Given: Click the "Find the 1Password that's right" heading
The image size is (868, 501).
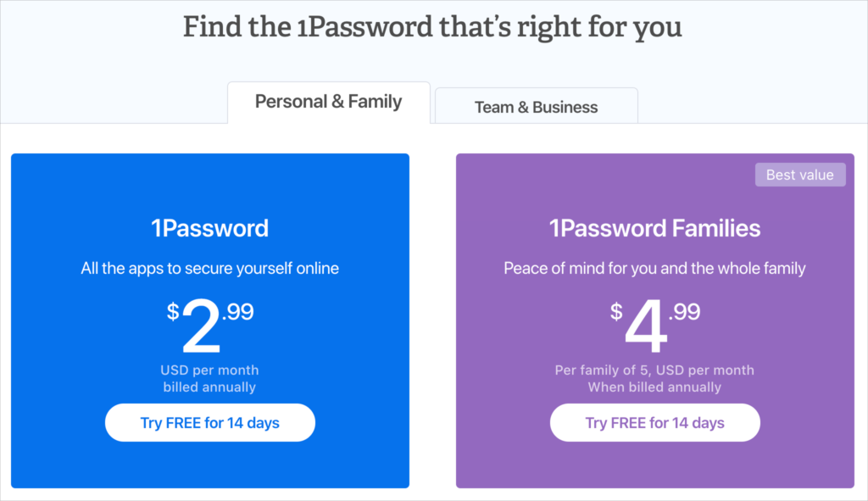Looking at the screenshot, I should click(x=432, y=27).
